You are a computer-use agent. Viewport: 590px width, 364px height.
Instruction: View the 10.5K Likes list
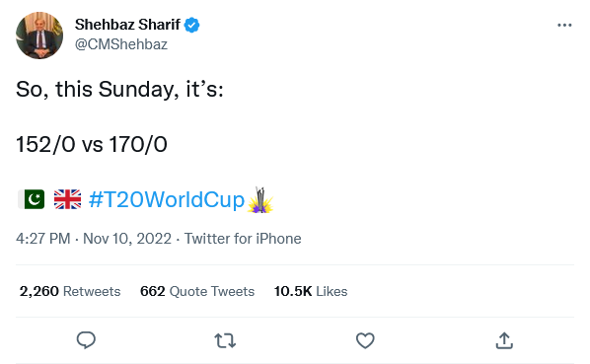tap(311, 291)
